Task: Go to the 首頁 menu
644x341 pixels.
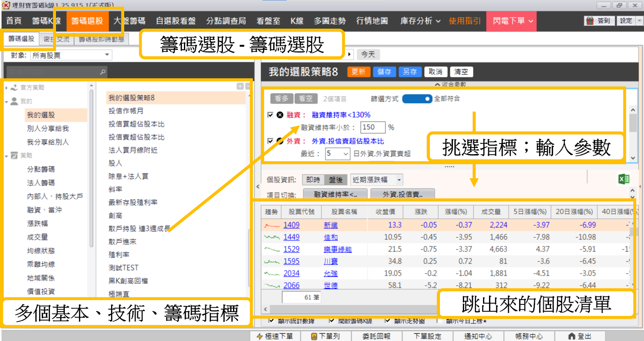Action: pos(14,21)
